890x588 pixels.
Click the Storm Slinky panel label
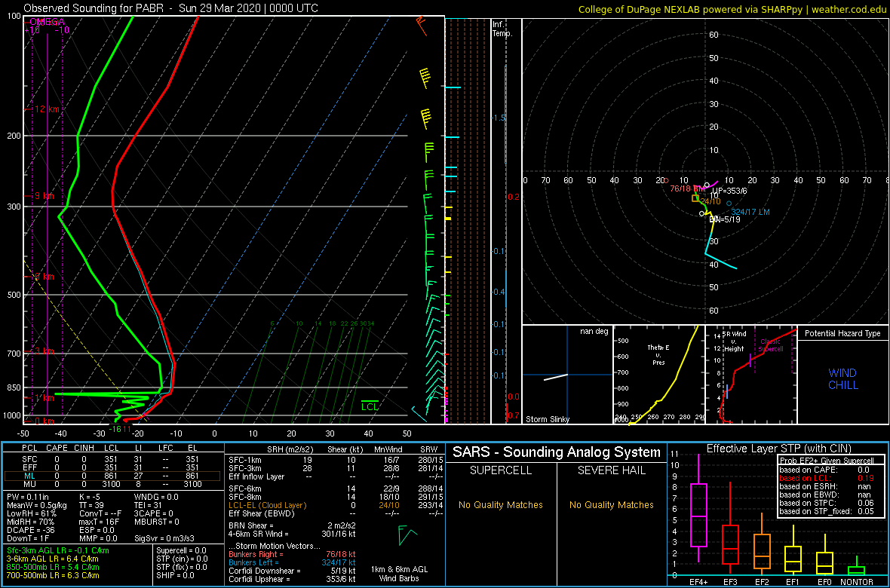[x=548, y=419]
